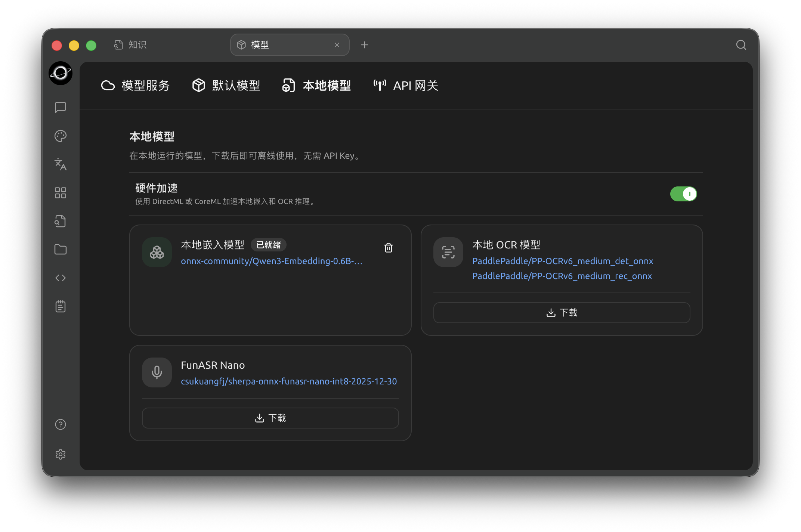Open the palette paint icon in sidebar
Image resolution: width=801 pixels, height=532 pixels.
click(61, 136)
